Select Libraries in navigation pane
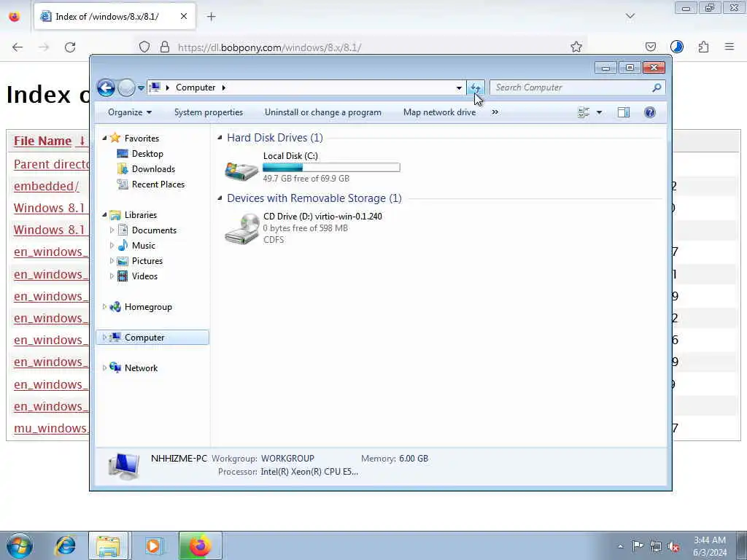Image resolution: width=747 pixels, height=560 pixels. 141,215
